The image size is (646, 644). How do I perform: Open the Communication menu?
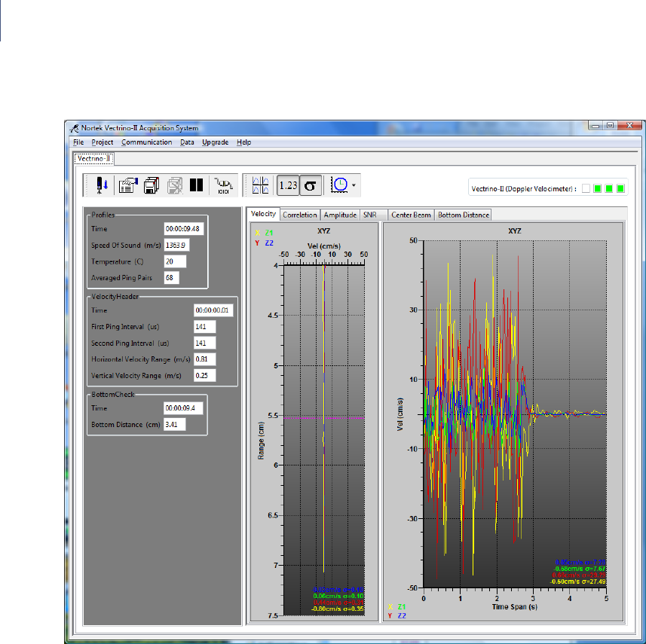tap(146, 142)
